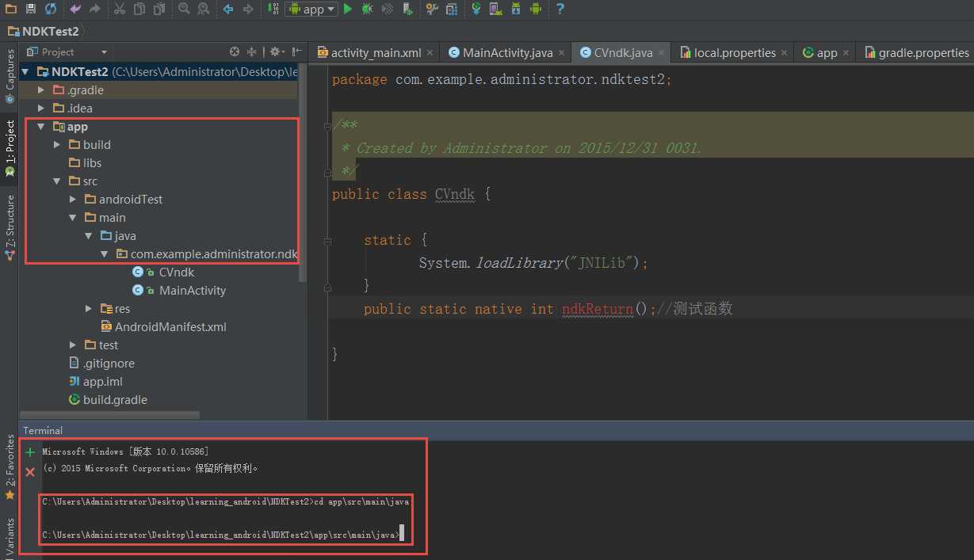Expand the build folder
The height and width of the screenshot is (560, 974).
pyautogui.click(x=57, y=145)
